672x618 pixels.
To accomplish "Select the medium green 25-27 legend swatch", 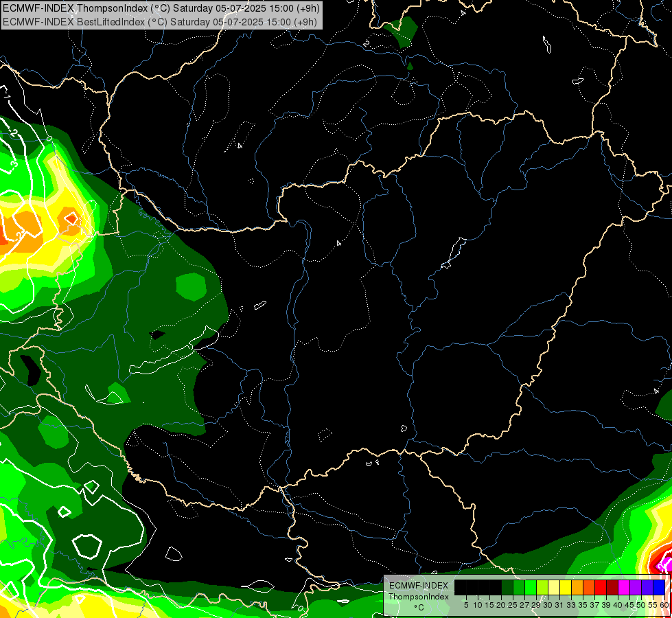I will point(518,587).
